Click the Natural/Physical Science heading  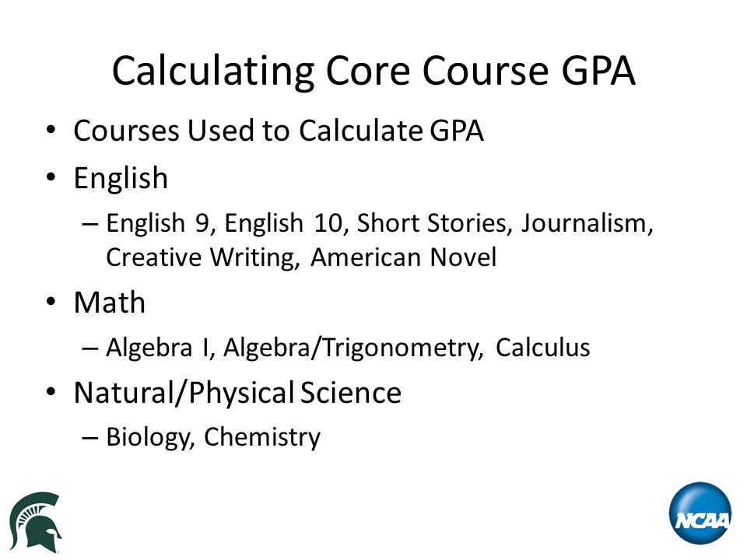tap(237, 393)
